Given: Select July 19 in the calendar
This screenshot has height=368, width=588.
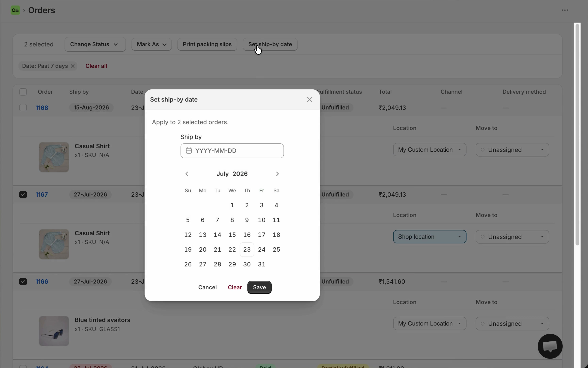Looking at the screenshot, I should point(188,249).
